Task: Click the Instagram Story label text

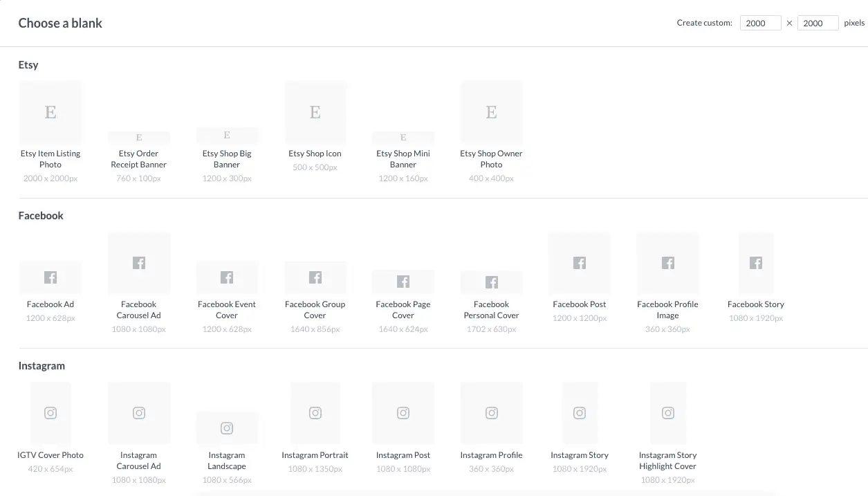Action: (x=580, y=455)
